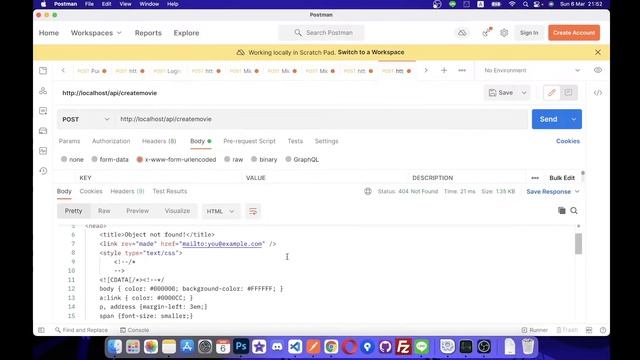This screenshot has height=360, width=640.
Task: Click the Switch to a Workspace link
Action: [x=371, y=52]
